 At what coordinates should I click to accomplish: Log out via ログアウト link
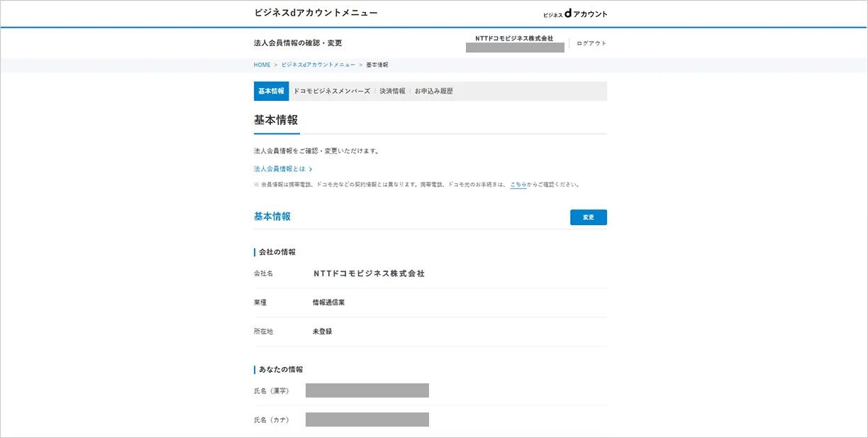591,43
